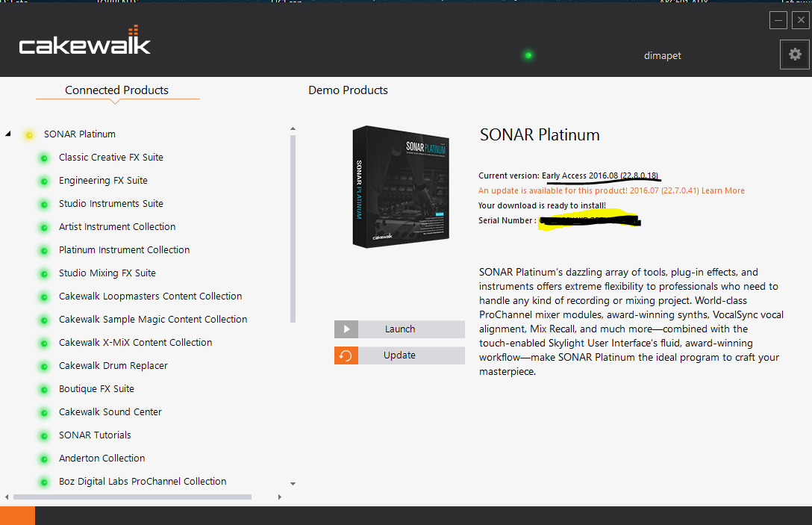Viewport: 812px width, 525px height.
Task: Click the play icon beside Launch
Action: (x=346, y=329)
